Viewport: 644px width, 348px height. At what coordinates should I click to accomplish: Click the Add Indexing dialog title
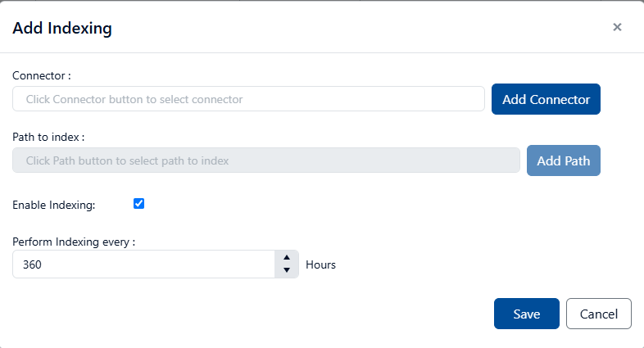tap(62, 29)
